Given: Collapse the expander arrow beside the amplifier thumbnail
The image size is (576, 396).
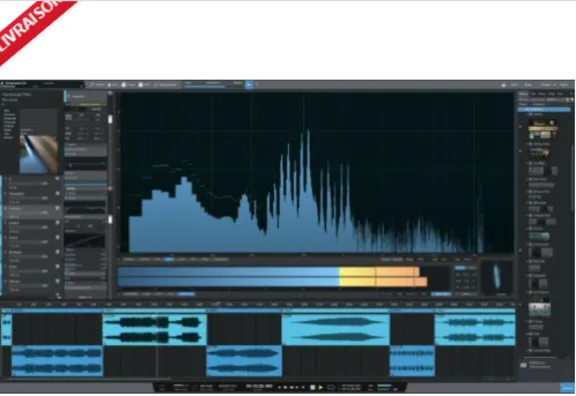Looking at the screenshot, I should click(x=520, y=126).
